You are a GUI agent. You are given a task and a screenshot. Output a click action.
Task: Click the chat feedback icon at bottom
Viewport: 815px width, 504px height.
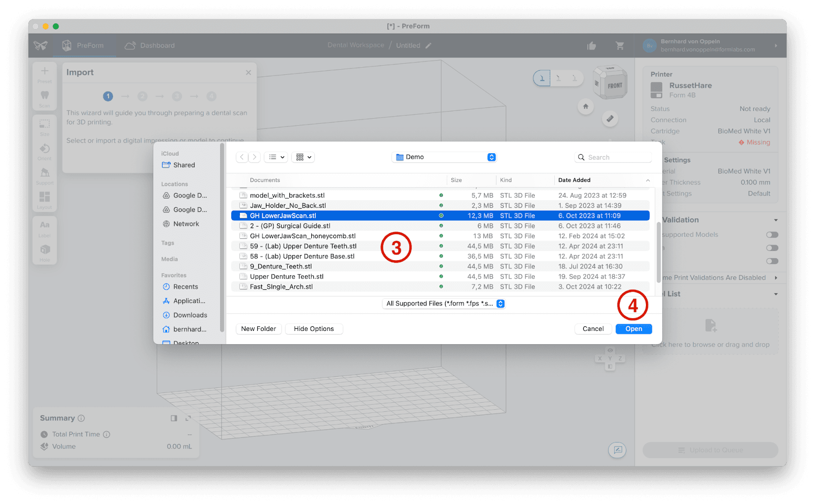[x=617, y=450]
